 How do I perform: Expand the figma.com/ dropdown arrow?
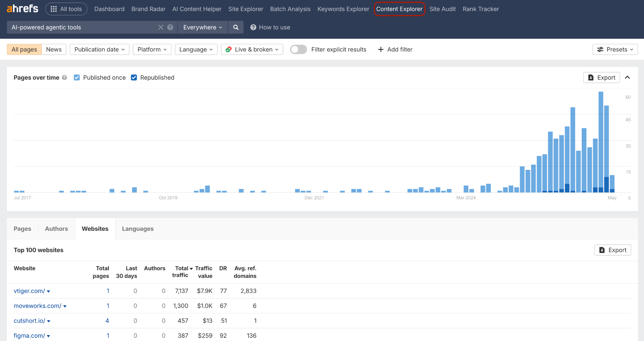coord(48,336)
